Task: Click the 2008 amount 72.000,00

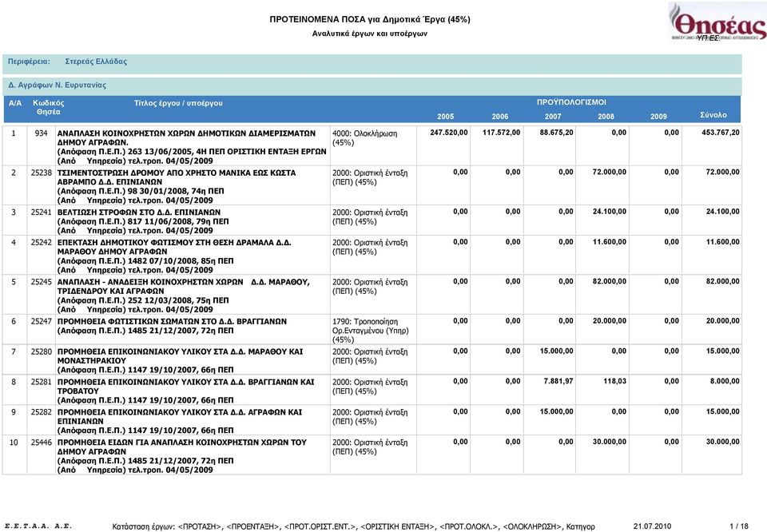Action: coord(609,172)
